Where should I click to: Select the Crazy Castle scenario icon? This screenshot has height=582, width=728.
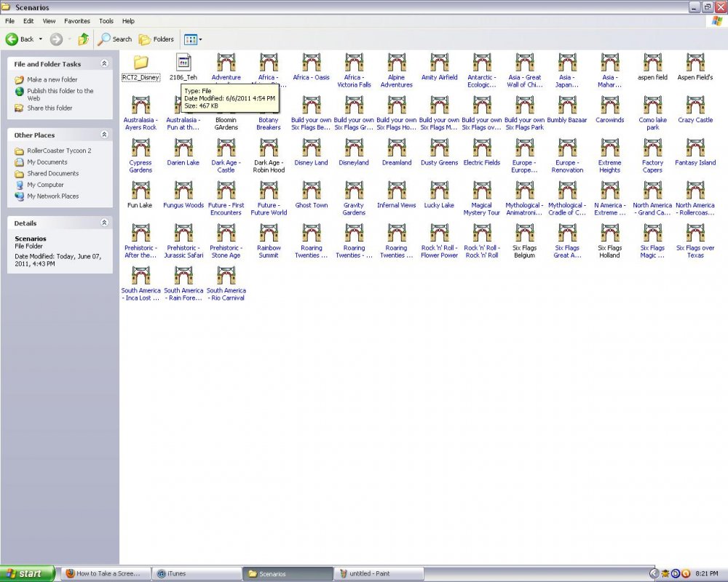(695, 105)
